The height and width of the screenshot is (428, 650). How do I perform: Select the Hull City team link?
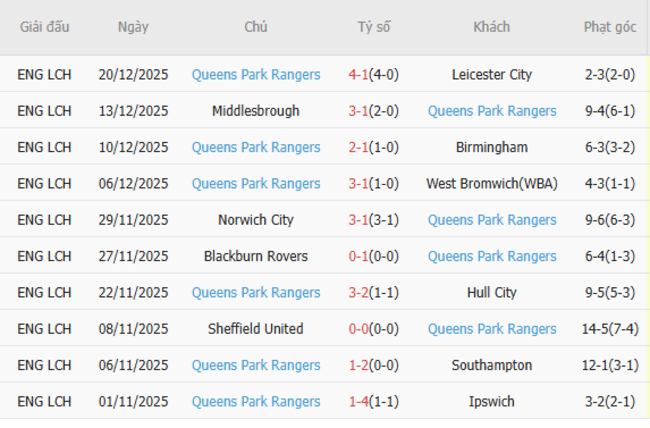(x=491, y=292)
